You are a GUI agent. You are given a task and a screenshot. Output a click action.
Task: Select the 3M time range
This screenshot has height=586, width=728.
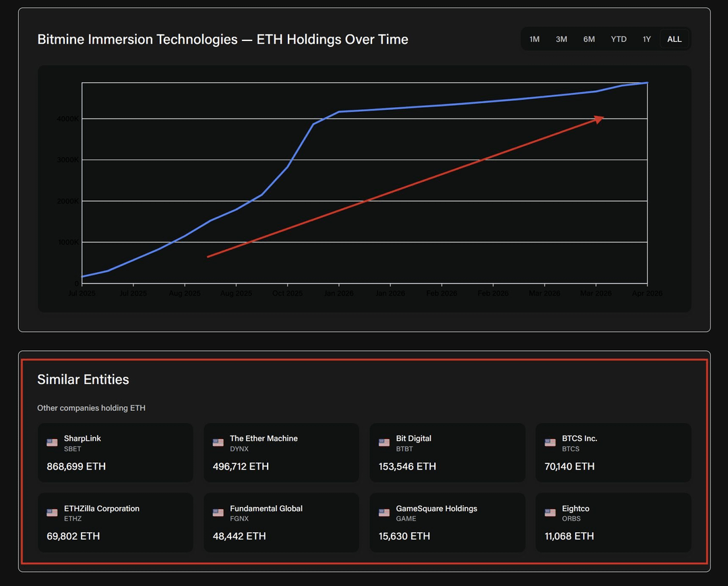(562, 39)
